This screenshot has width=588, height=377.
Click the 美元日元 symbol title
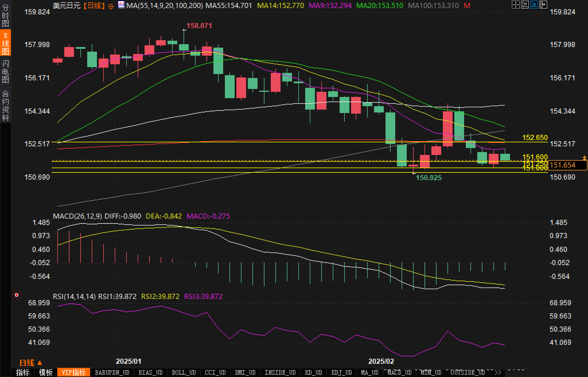point(66,6)
